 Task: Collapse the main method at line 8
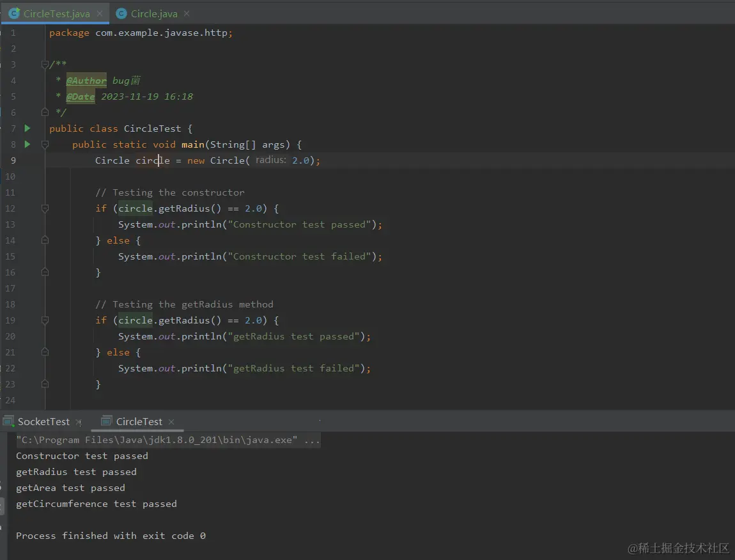coord(45,144)
